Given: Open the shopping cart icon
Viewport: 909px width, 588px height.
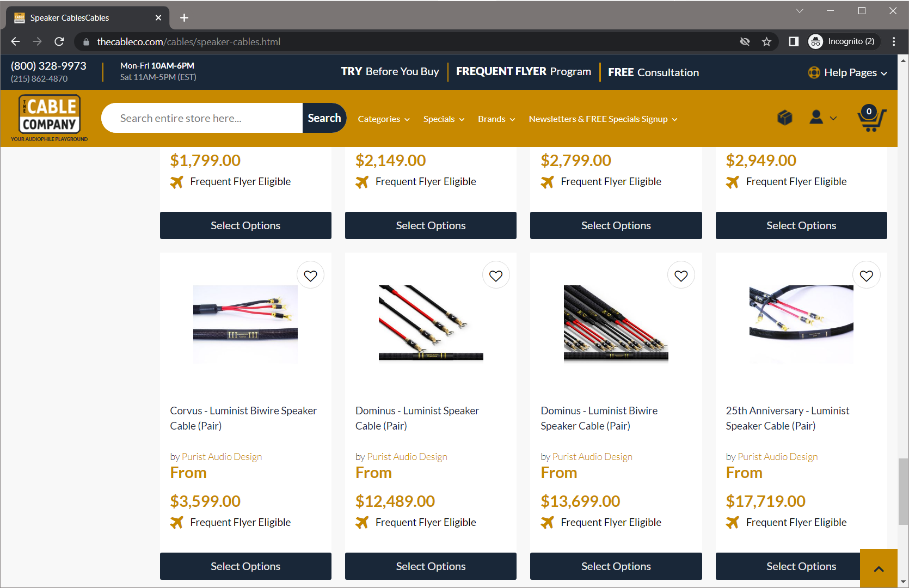Looking at the screenshot, I should coord(871,119).
